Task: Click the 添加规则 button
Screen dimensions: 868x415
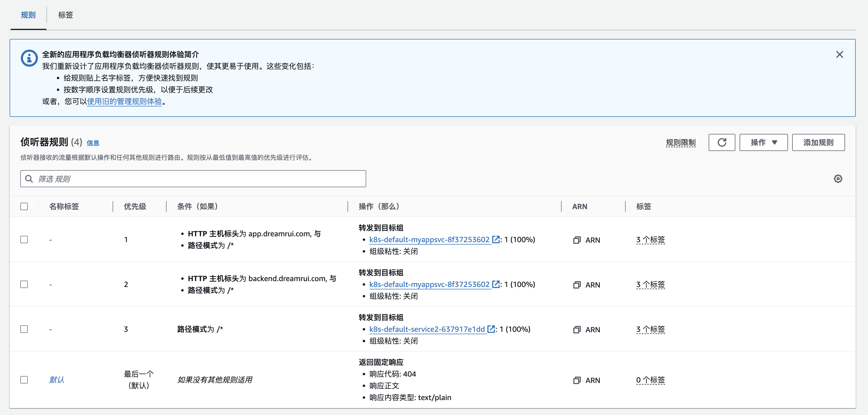Action: (818, 142)
